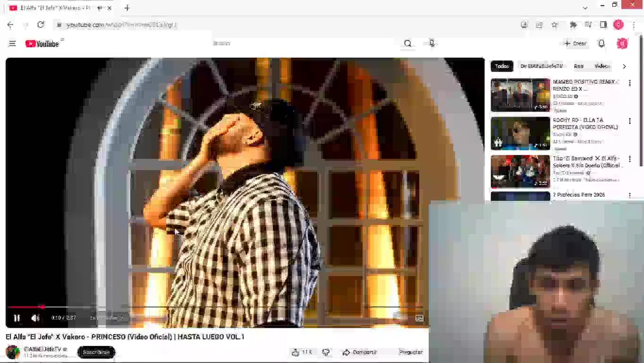Open options menu for 7 Profecías Para 2026
Viewport: 644px width, 363px height.
coord(629,196)
